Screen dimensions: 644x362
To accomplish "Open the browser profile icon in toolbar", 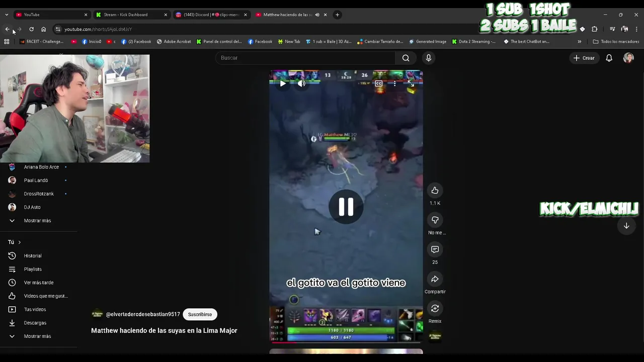I will (624, 29).
